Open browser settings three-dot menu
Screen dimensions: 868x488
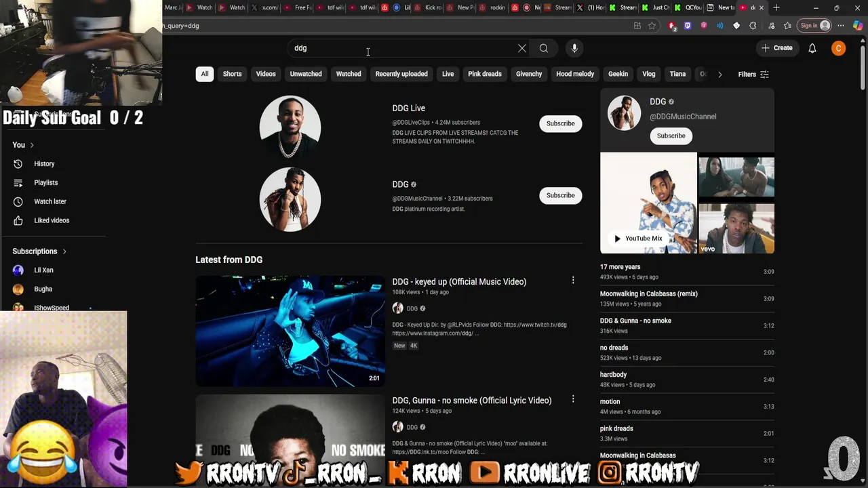click(x=840, y=26)
